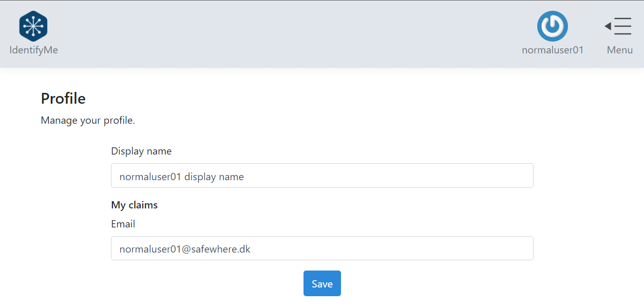
Task: Click the Email field label
Action: pyautogui.click(x=123, y=224)
